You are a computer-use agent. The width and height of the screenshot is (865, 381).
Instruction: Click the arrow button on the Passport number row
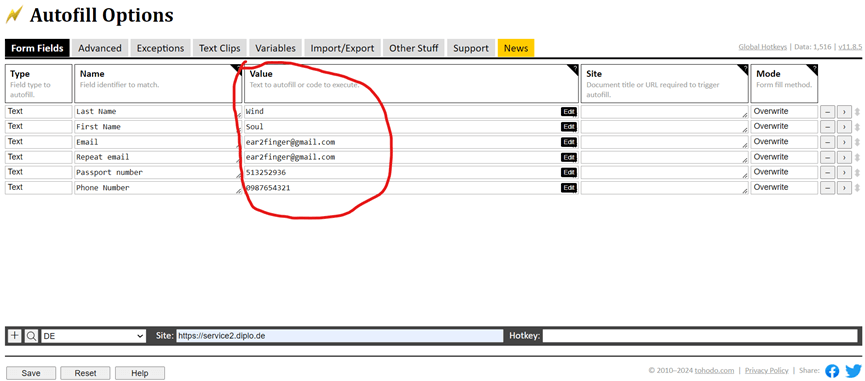coord(845,173)
